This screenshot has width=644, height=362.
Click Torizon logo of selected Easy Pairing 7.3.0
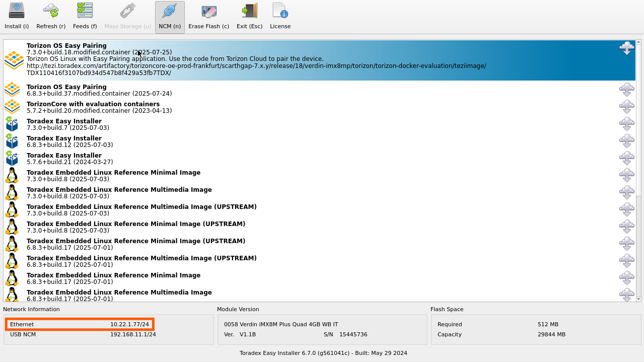(14, 60)
